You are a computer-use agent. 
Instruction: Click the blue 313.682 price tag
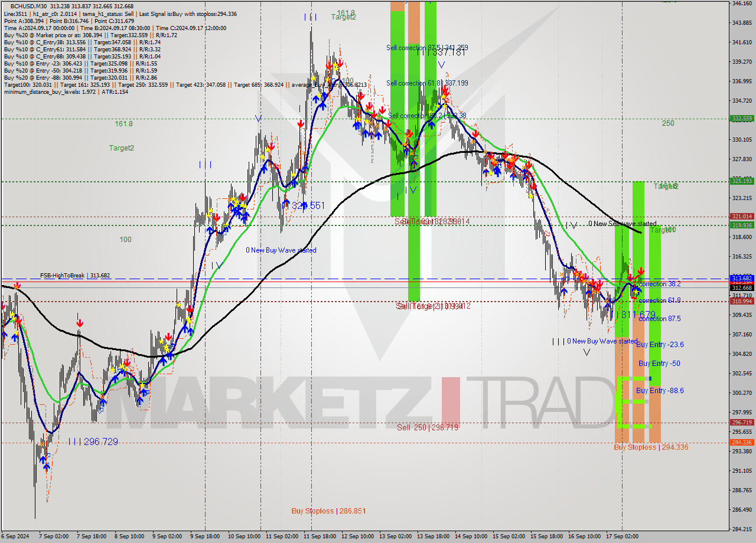742,278
